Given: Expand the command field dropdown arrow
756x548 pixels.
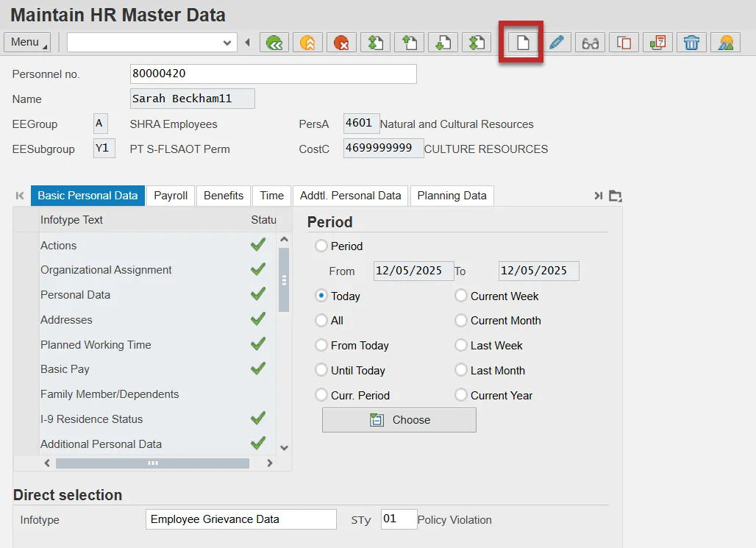Looking at the screenshot, I should [227, 43].
